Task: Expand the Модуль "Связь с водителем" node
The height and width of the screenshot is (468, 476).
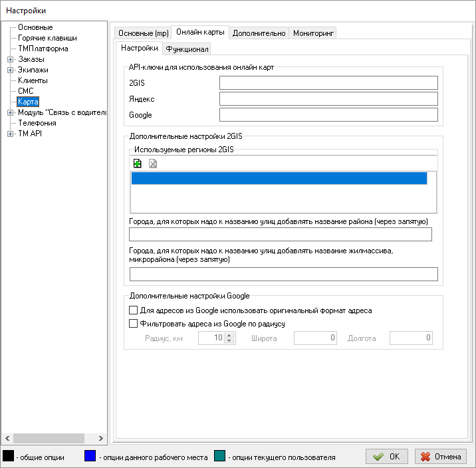Action: coord(11,112)
